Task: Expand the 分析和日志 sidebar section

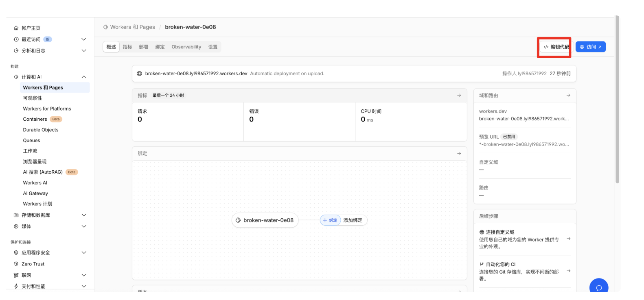Action: 83,51
